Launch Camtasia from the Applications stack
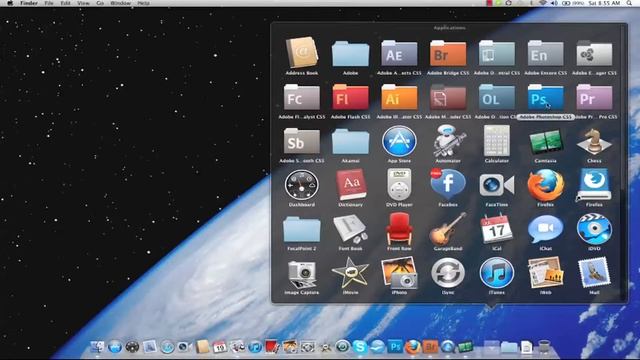640x360 pixels. tap(545, 142)
